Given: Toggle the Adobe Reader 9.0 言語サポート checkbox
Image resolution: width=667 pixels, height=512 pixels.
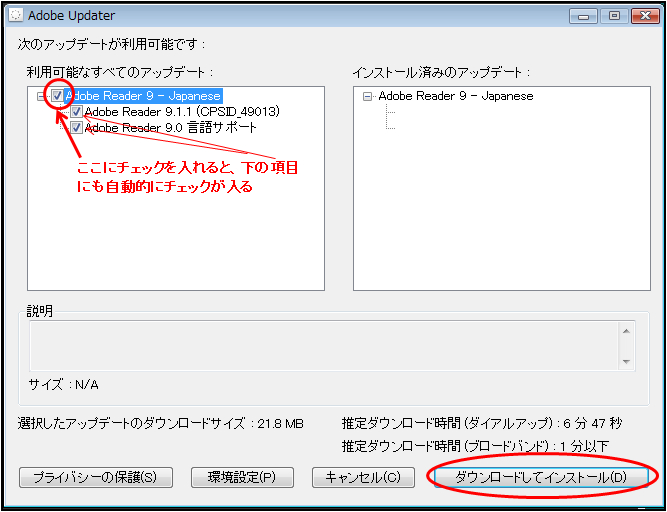Looking at the screenshot, I should (x=77, y=127).
